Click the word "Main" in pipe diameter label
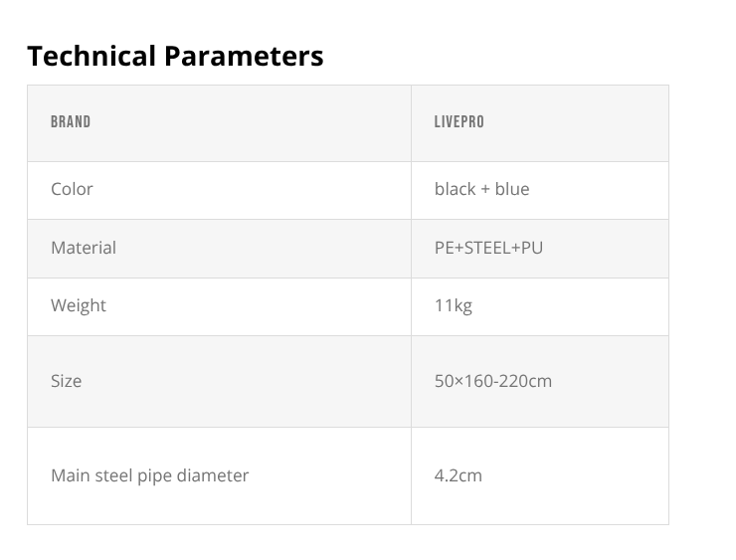This screenshot has width=736, height=560. tap(70, 475)
